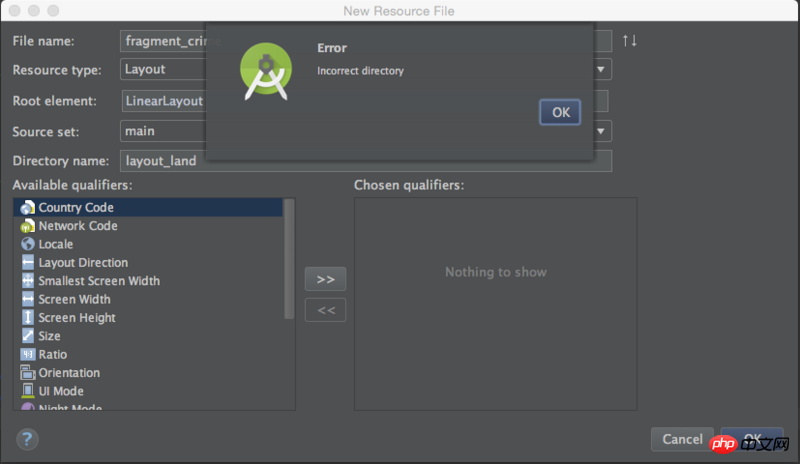Viewport: 800px width, 464px height.
Task: Click the Smallest Screen Width icon
Action: [x=28, y=281]
